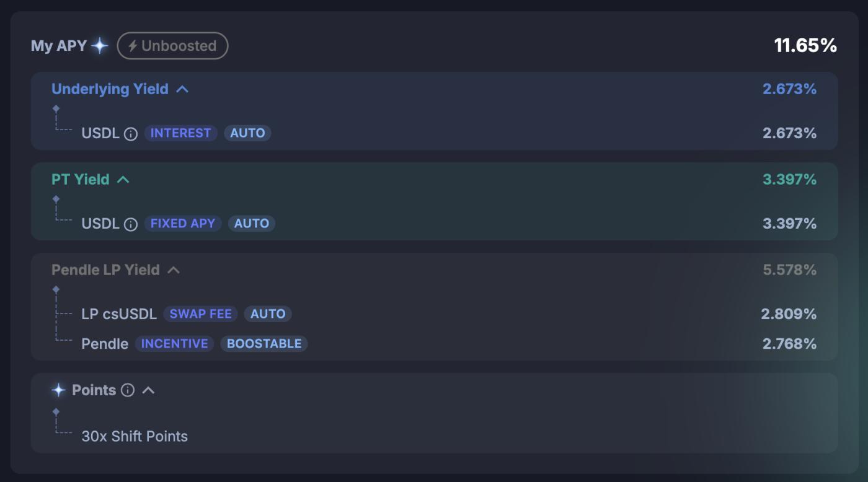Click the info icon next to PT Yield USDL
Screen dimensions: 868x482
(130, 224)
